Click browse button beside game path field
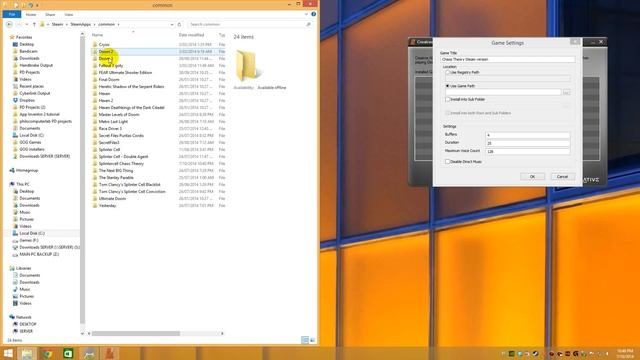The height and width of the screenshot is (360, 640). click(567, 93)
